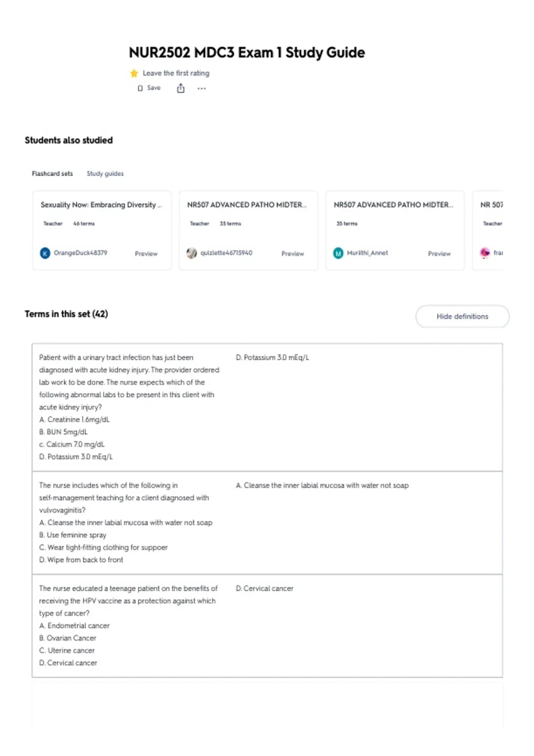Select the vulvovaginitis teaching question card

coord(267,523)
